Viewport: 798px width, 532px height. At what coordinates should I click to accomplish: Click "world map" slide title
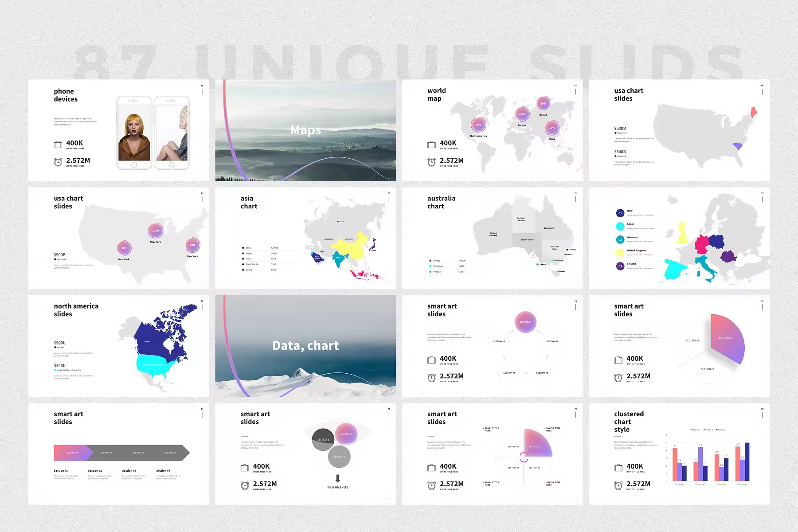click(x=437, y=94)
